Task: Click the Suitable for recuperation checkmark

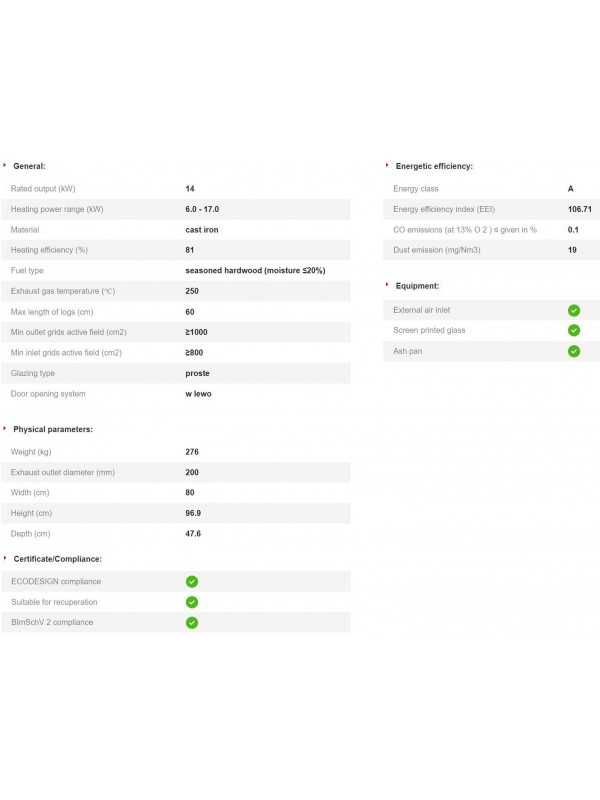Action: click(x=192, y=602)
